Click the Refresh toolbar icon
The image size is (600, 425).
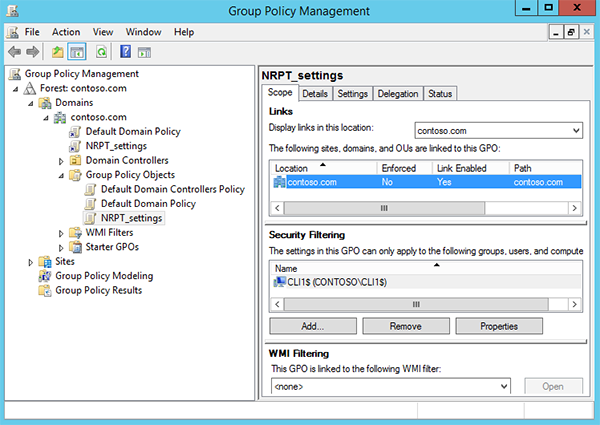coord(101,52)
